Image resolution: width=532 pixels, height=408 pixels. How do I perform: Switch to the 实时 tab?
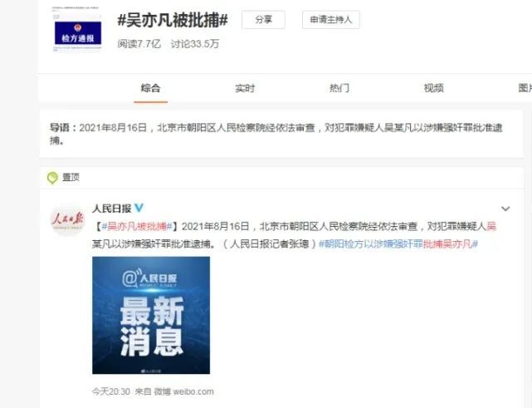point(245,88)
